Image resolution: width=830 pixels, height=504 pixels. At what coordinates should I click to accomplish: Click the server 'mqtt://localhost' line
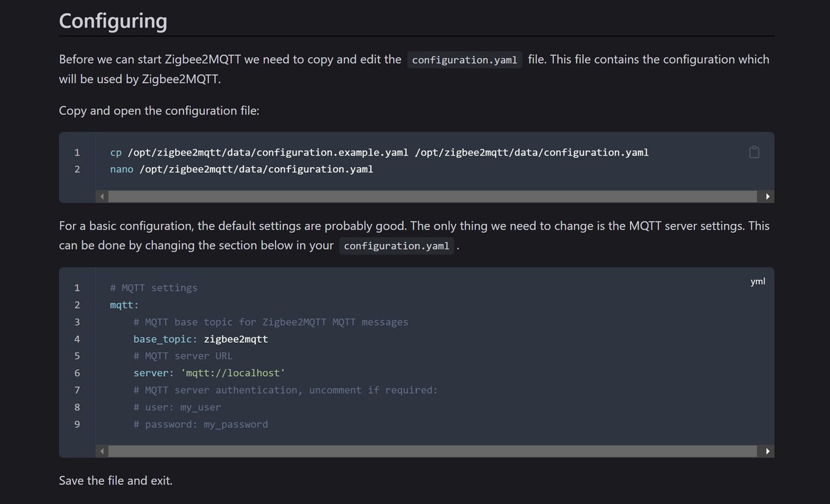point(210,373)
